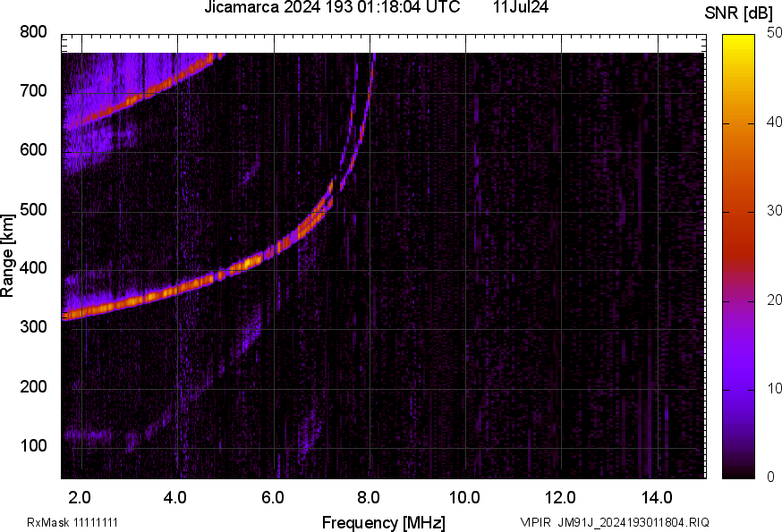Click the 'Frequency [MHz]' axis label
Screen dimensions: 782x532
click(384, 522)
